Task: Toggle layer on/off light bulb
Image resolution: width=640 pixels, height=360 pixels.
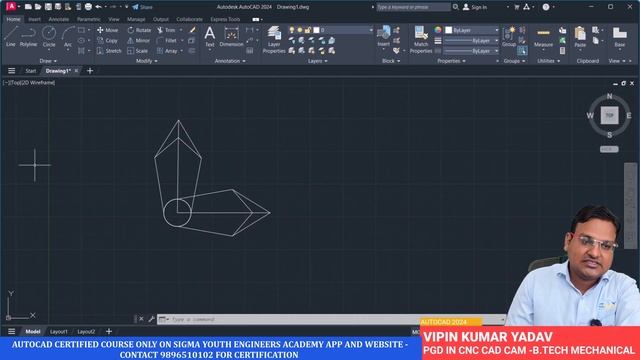Action: click(x=291, y=30)
